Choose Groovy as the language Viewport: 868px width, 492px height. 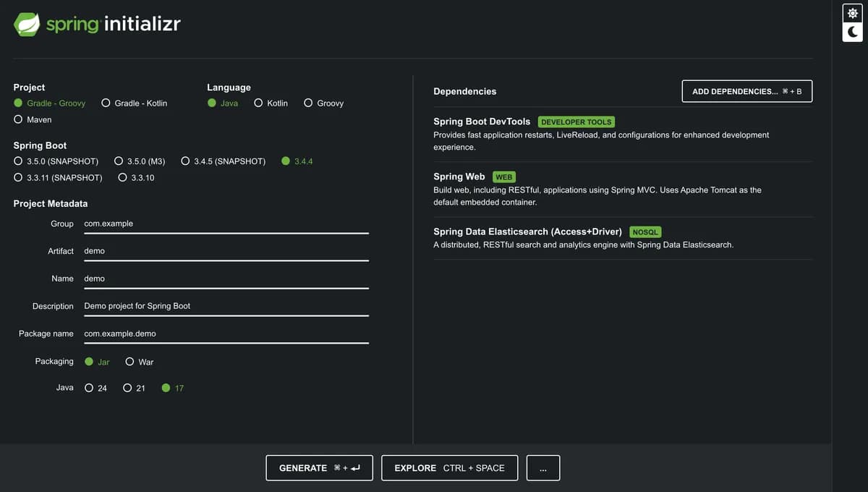click(x=323, y=103)
